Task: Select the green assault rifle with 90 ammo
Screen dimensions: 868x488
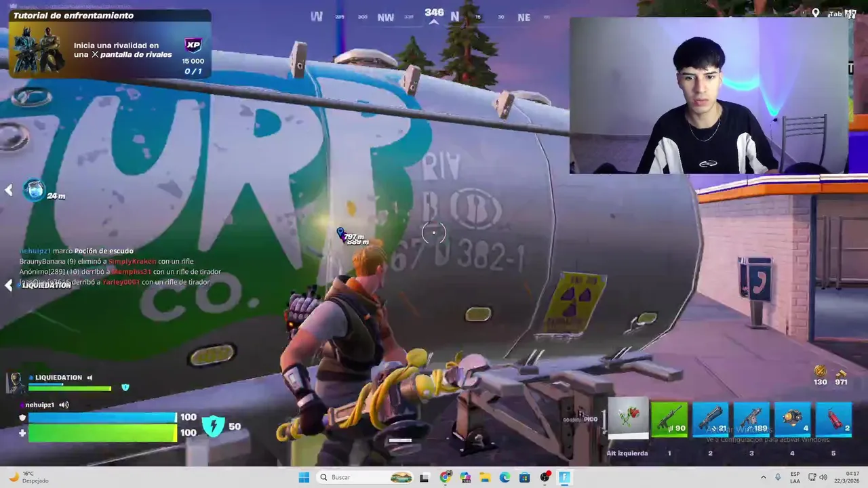Action: click(x=669, y=418)
